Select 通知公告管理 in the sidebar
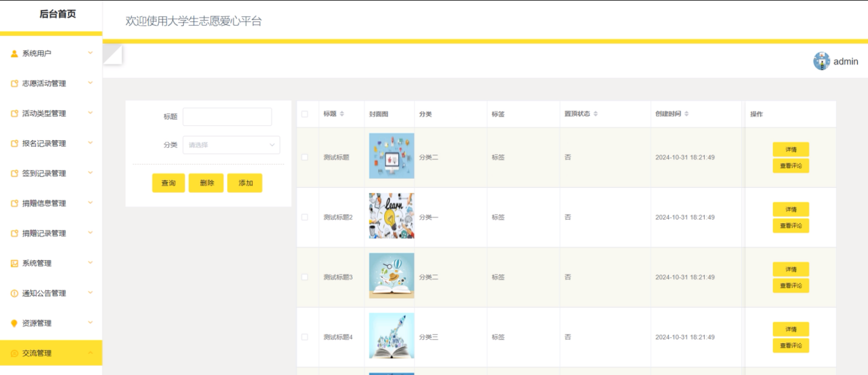 tap(51, 293)
